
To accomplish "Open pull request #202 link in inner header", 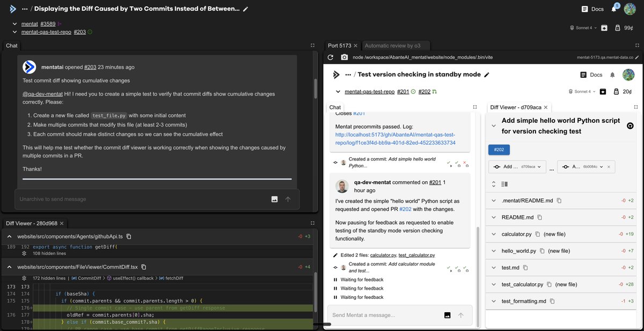I will click(425, 92).
